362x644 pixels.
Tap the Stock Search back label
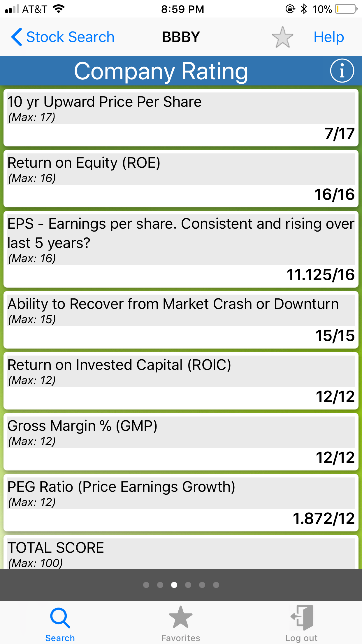pos(70,37)
